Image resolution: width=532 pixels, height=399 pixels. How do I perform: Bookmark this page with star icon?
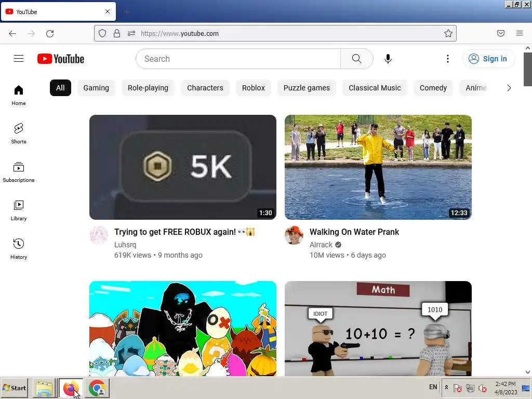pyautogui.click(x=448, y=33)
